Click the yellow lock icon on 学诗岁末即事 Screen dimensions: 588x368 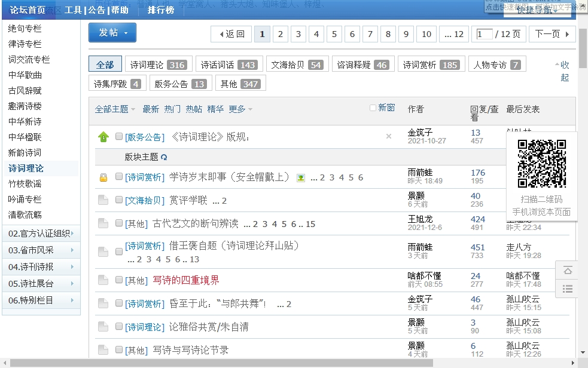103,177
